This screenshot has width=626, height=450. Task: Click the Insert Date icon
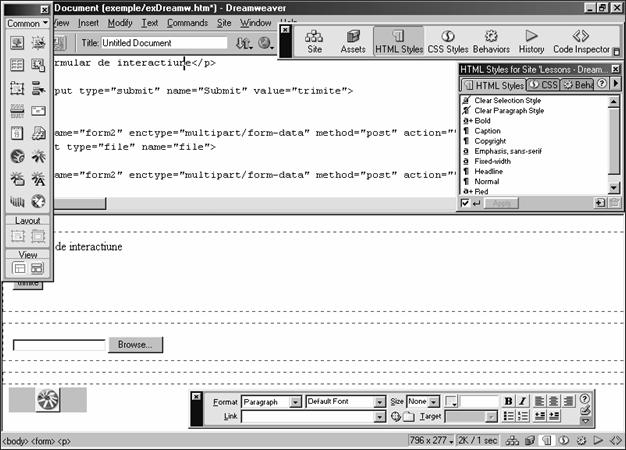pos(17,133)
